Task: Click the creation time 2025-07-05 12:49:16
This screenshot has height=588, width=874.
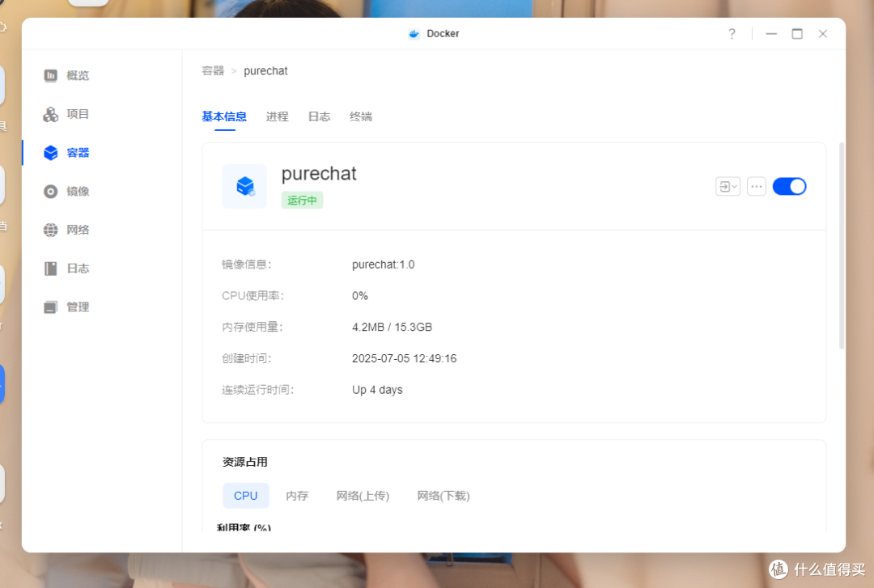Action: 404,358
